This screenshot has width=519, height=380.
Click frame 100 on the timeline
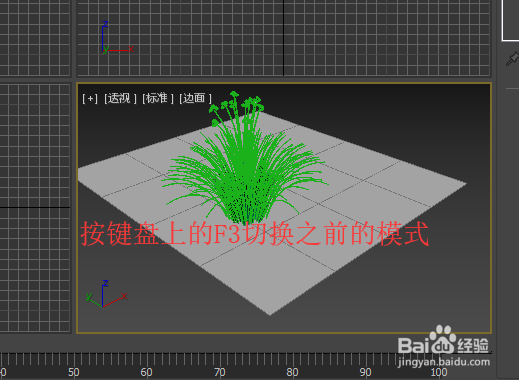(439, 372)
